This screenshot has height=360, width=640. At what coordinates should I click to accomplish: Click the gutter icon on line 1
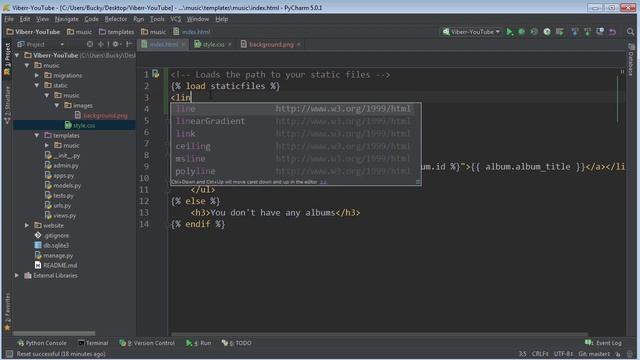(156, 74)
